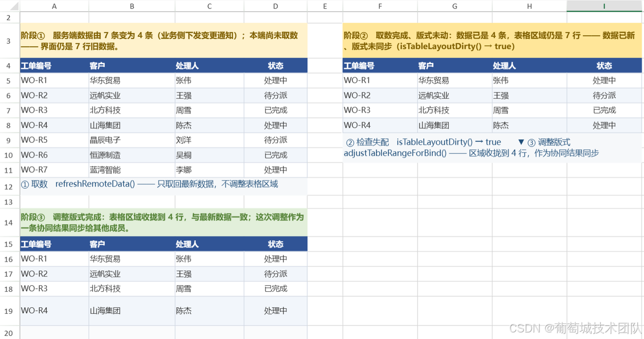Click the 阶段② orange banner cell

click(492, 41)
